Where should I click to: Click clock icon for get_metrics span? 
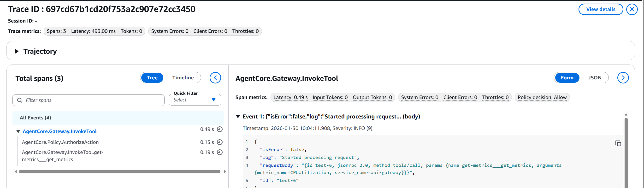pyautogui.click(x=219, y=152)
